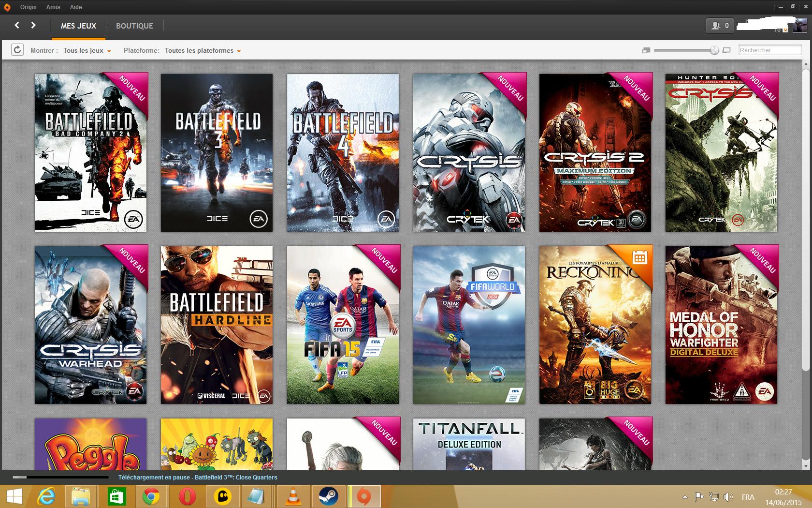Launch Google Chrome from taskbar
Image resolution: width=812 pixels, height=508 pixels.
[151, 497]
